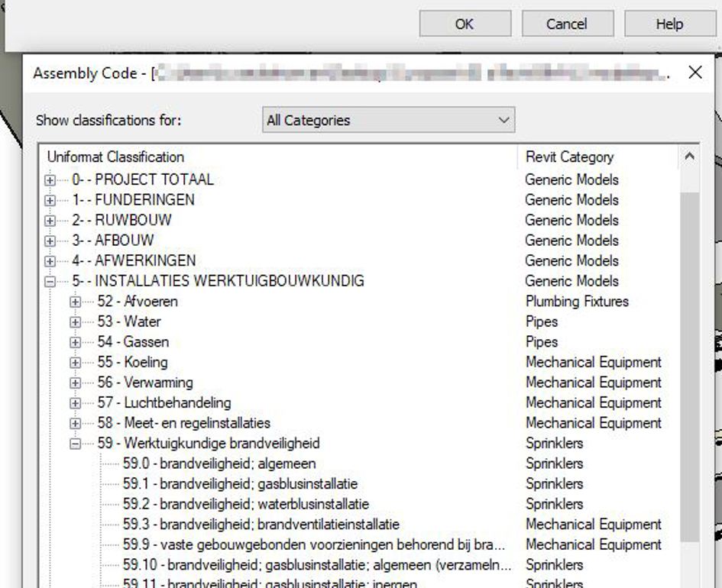Dismiss dialog with the Cancel button

click(568, 24)
